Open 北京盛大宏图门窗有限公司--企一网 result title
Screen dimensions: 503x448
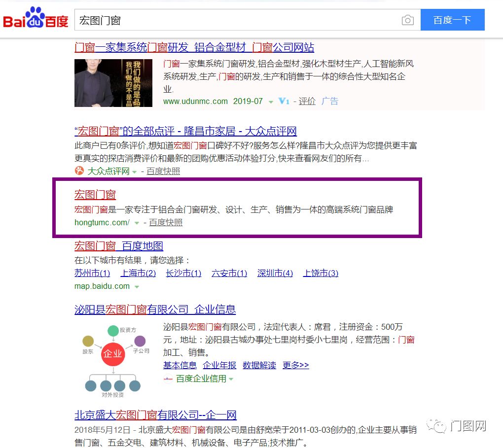point(155,415)
